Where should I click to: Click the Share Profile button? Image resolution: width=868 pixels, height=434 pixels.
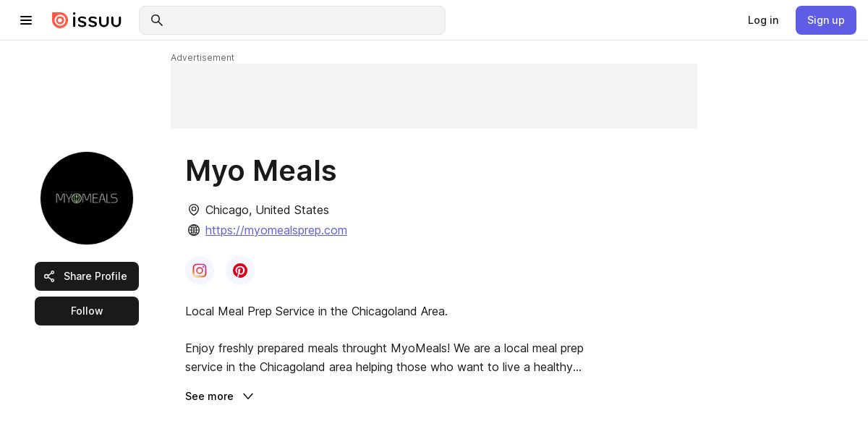point(87,276)
